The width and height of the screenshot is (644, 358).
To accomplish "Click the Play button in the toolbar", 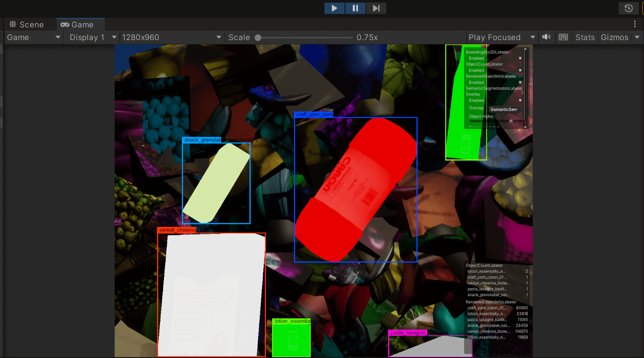I will point(334,8).
